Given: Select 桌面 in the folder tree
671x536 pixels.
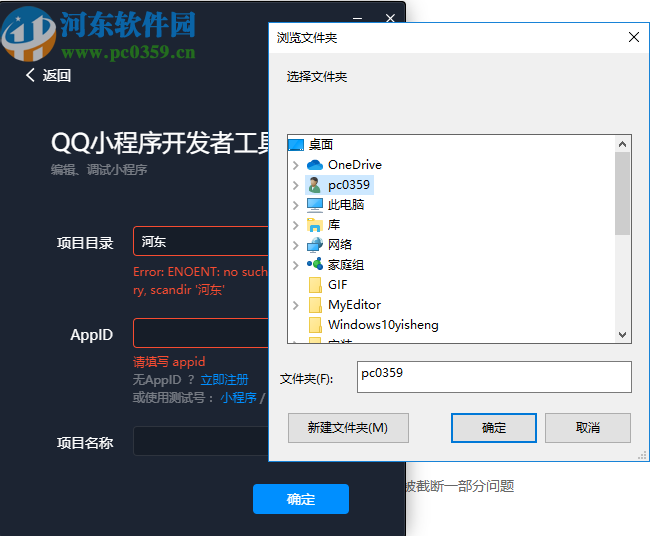Looking at the screenshot, I should pos(321,145).
